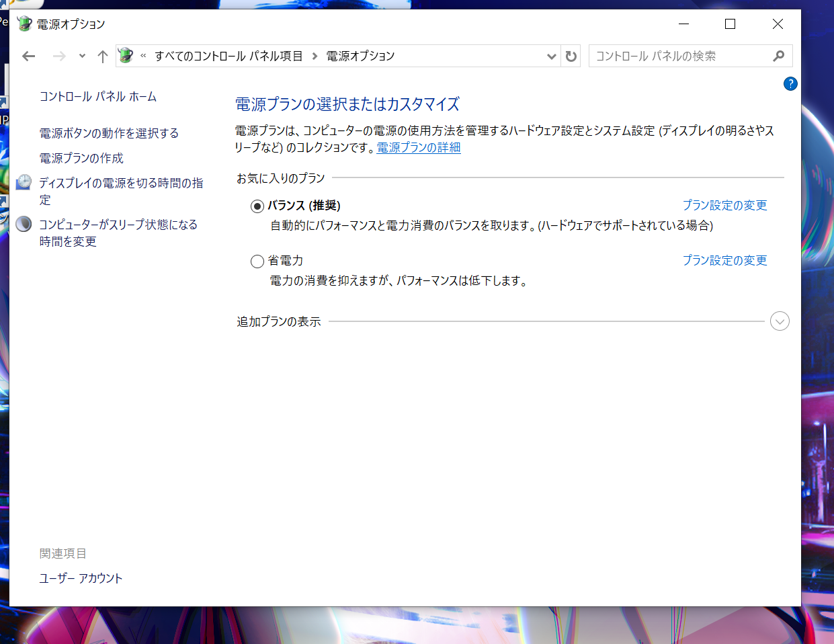Click the refresh button in address bar

click(571, 56)
